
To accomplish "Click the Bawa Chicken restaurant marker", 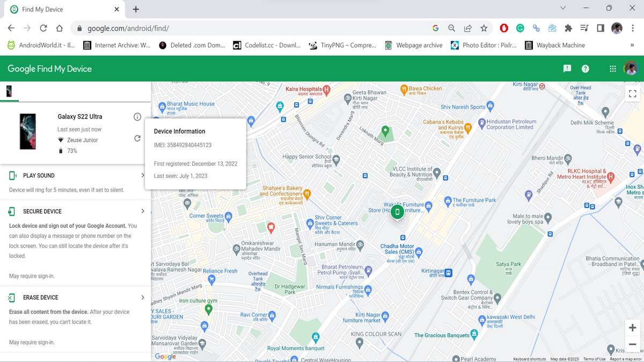I will tap(404, 88).
